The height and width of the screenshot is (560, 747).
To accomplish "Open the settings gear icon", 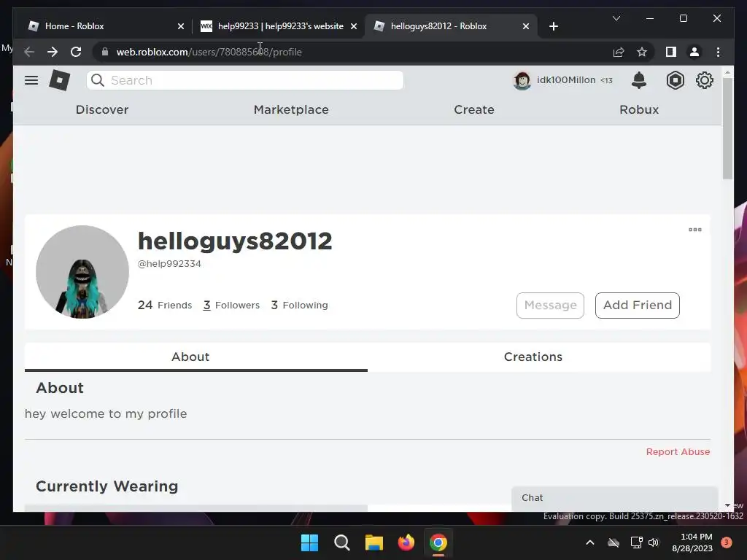I will (x=704, y=80).
